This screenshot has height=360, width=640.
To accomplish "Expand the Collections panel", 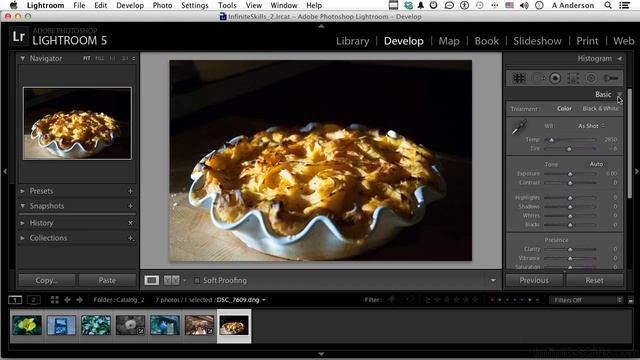I will click(x=22, y=238).
